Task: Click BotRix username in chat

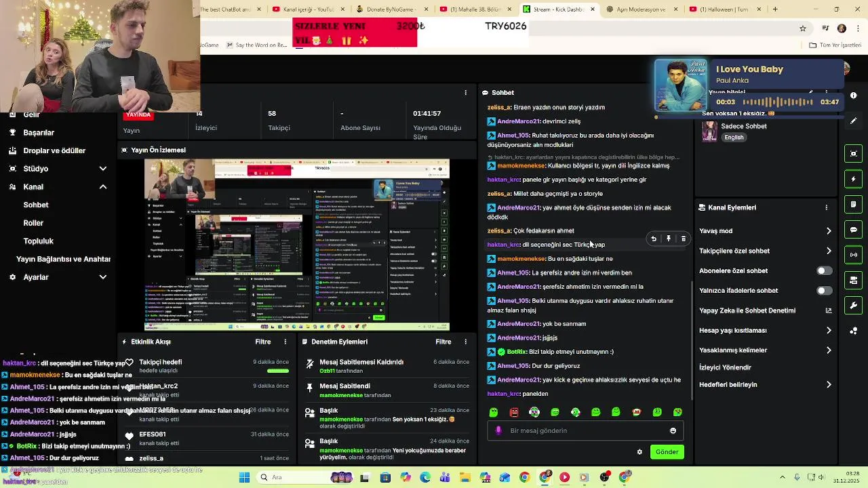Action: coord(517,352)
